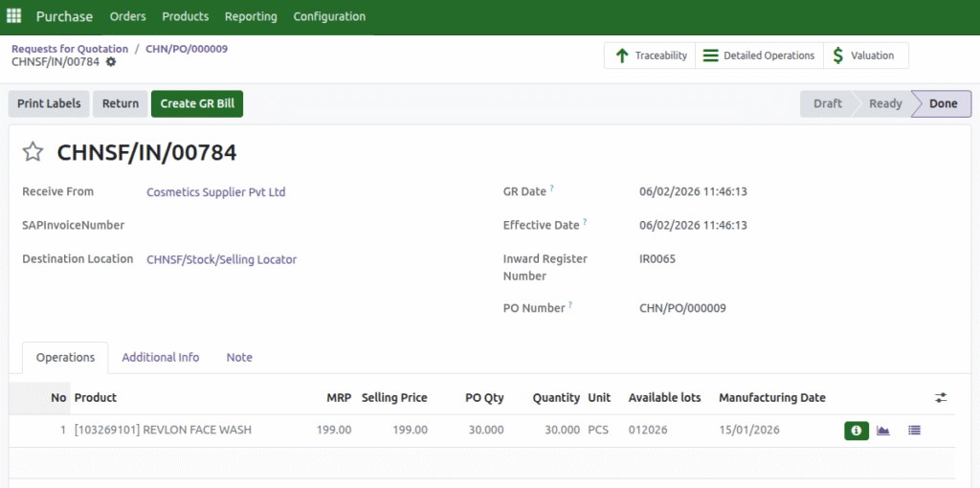Expand the Configuration menu
This screenshot has width=980, height=488.
[x=329, y=16]
